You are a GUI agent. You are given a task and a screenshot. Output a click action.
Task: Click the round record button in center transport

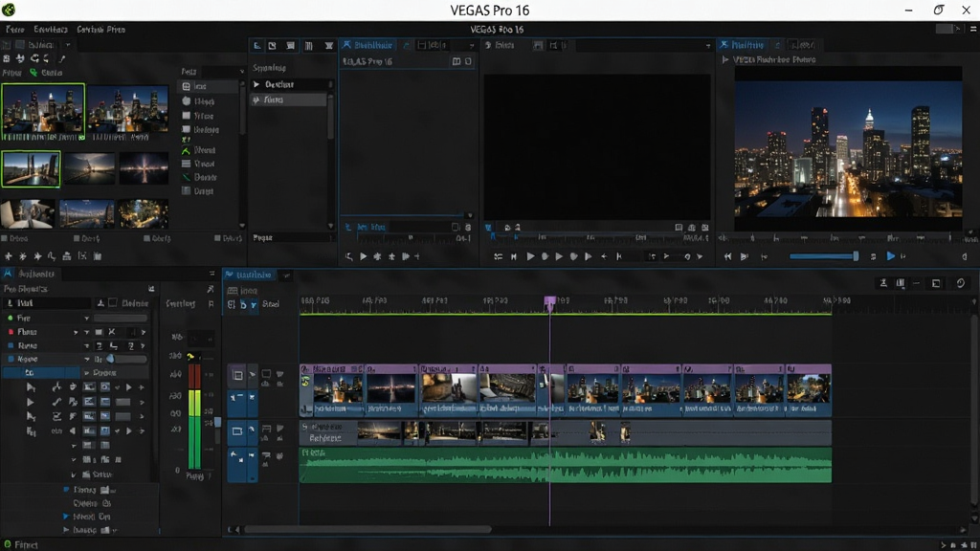pyautogui.click(x=545, y=256)
